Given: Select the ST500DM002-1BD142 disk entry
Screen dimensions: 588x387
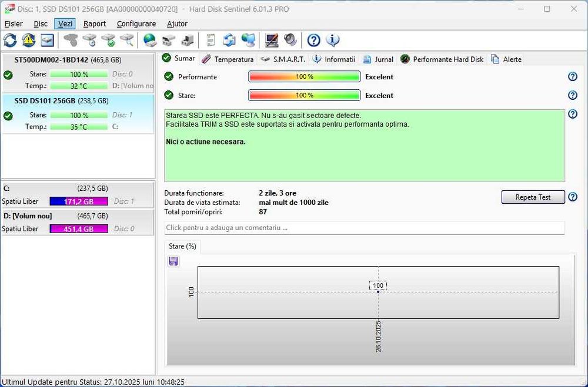Looking at the screenshot, I should (x=78, y=73).
